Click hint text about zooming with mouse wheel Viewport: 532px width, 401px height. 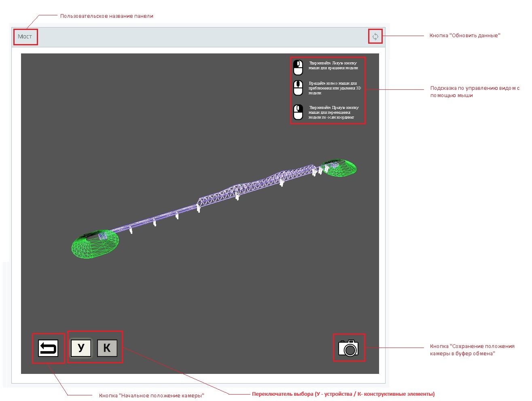point(334,88)
